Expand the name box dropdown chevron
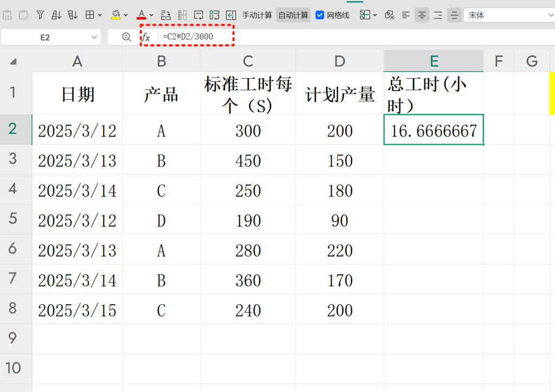Viewport: 555px width, 392px height. click(x=94, y=37)
